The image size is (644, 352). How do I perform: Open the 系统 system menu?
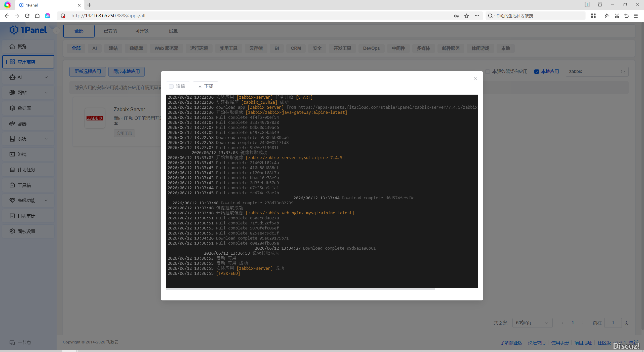[28, 139]
